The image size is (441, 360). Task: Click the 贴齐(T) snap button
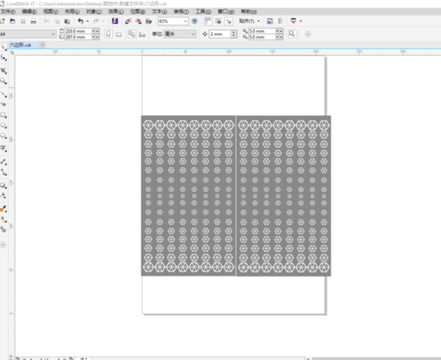pyautogui.click(x=249, y=21)
